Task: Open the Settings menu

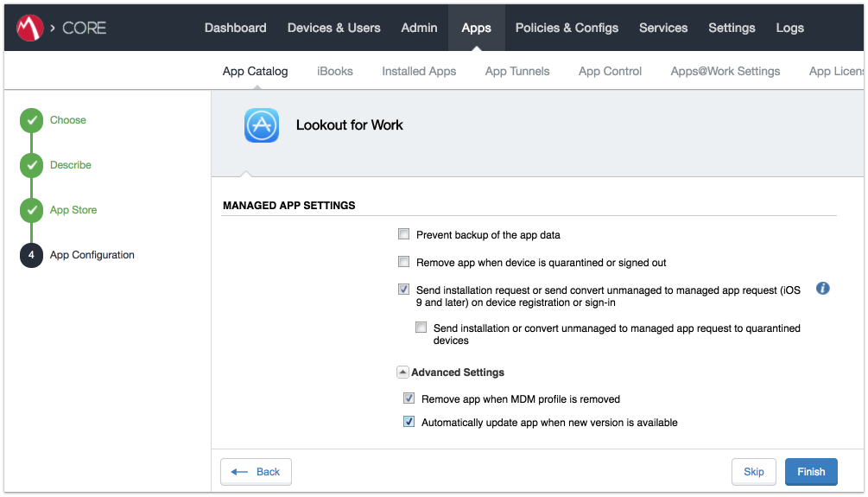Action: click(x=732, y=28)
